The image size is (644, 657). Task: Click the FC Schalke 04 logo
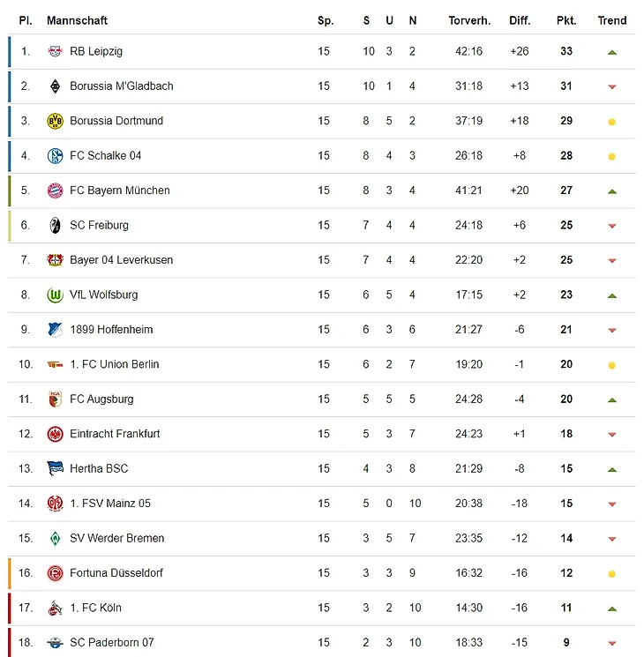[55, 156]
